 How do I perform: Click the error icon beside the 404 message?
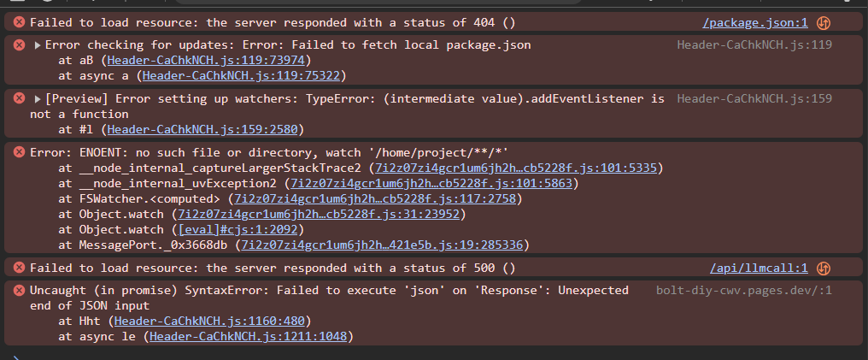pyautogui.click(x=19, y=22)
